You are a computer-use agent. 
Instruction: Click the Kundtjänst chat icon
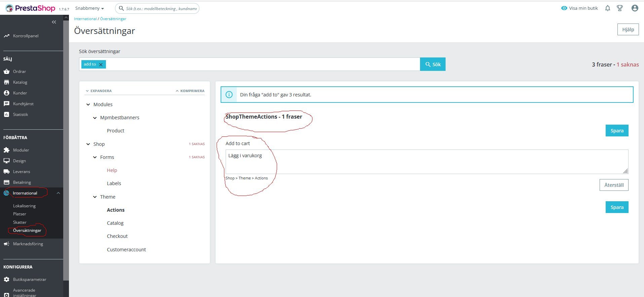(6, 104)
